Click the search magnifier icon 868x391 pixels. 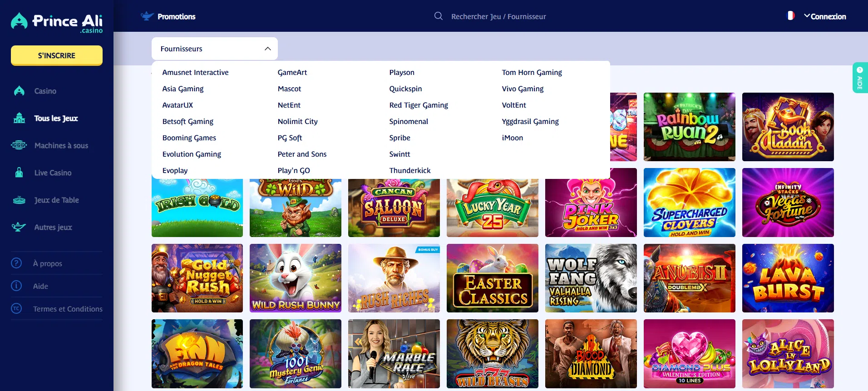click(x=438, y=16)
